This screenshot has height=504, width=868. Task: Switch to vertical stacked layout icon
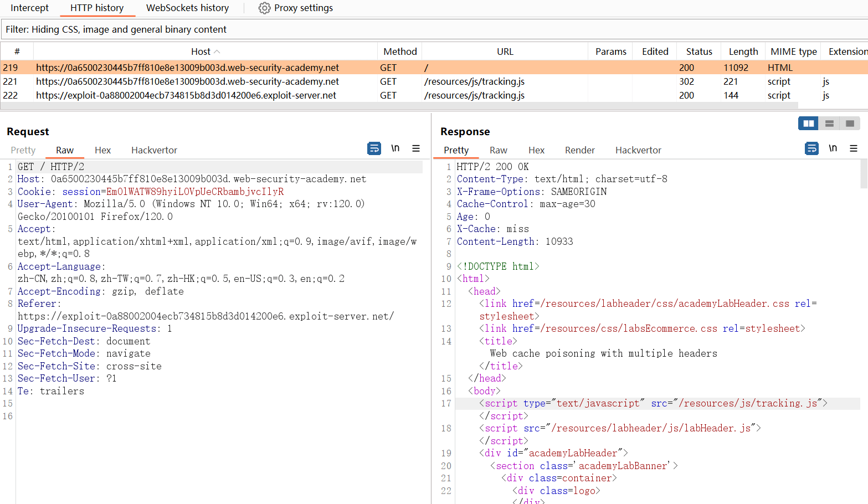tap(829, 124)
